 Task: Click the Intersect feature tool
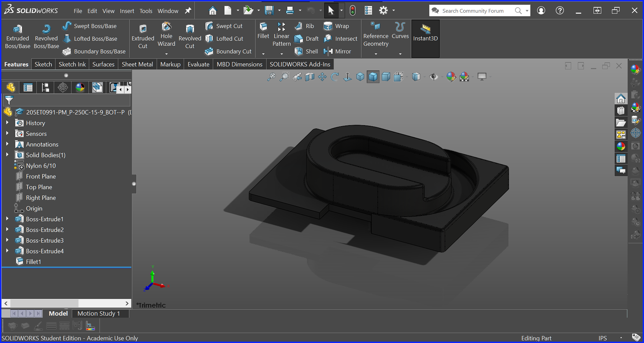pyautogui.click(x=341, y=39)
